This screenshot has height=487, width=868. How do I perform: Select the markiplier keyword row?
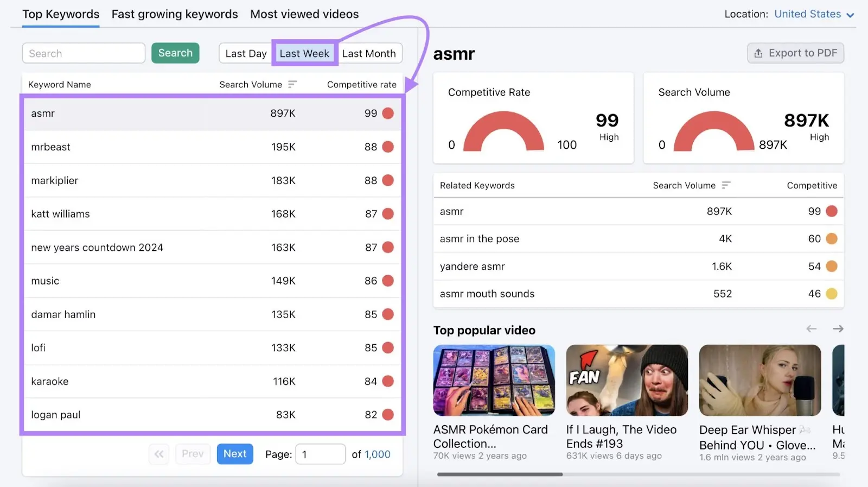tap(212, 180)
